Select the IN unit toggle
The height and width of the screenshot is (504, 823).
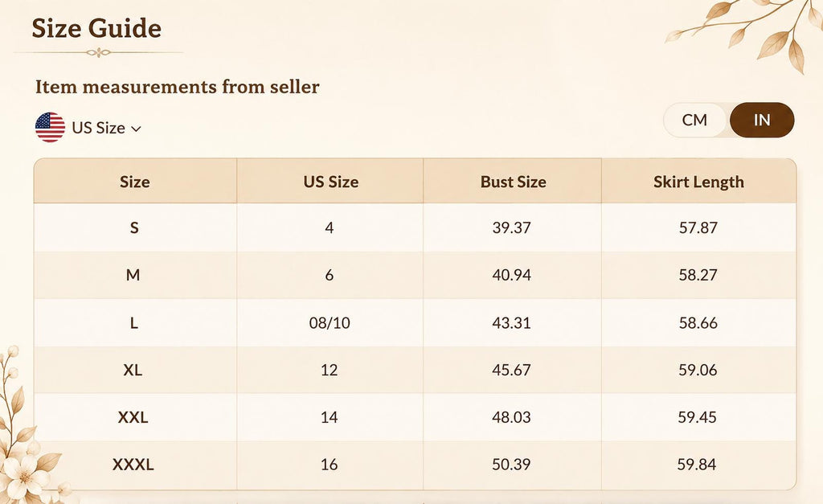pos(762,121)
